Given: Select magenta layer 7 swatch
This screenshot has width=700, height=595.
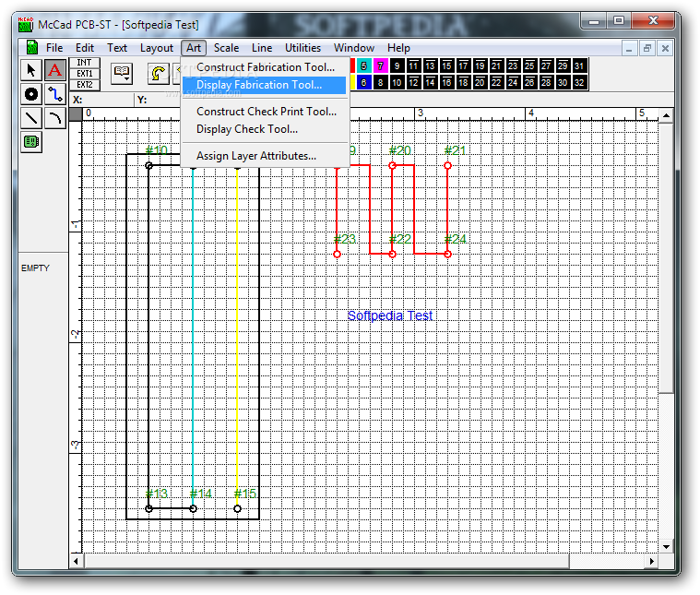Looking at the screenshot, I should pyautogui.click(x=380, y=66).
